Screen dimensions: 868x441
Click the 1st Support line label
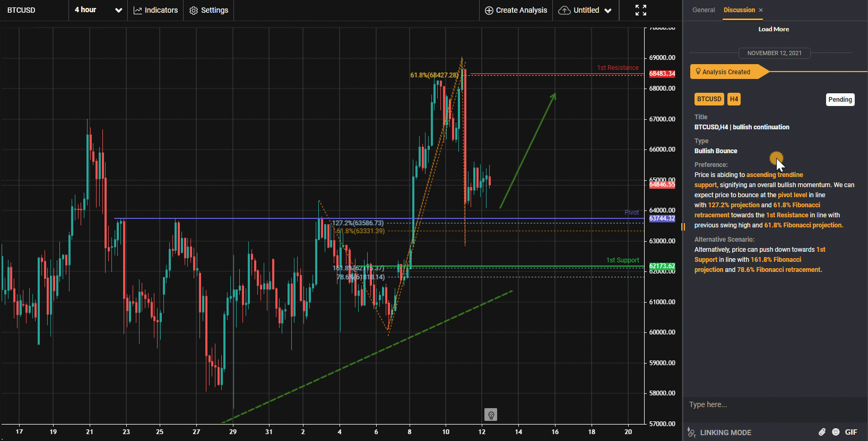(x=623, y=260)
